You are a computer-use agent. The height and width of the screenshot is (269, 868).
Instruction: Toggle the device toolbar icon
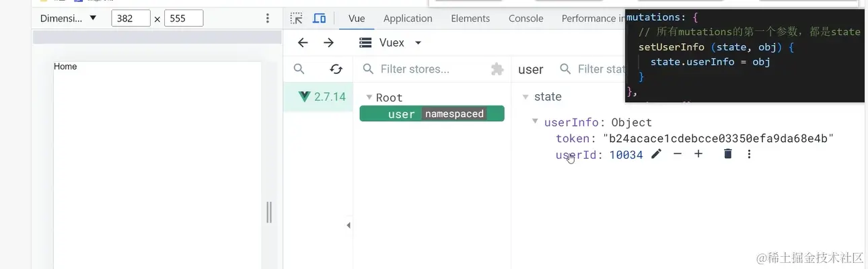coord(320,18)
